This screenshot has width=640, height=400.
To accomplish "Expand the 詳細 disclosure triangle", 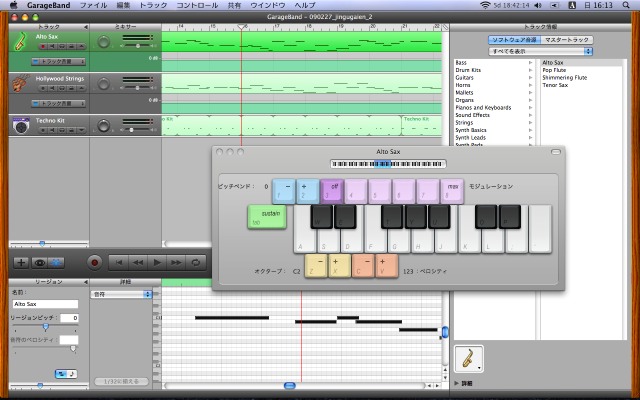I will point(457,383).
